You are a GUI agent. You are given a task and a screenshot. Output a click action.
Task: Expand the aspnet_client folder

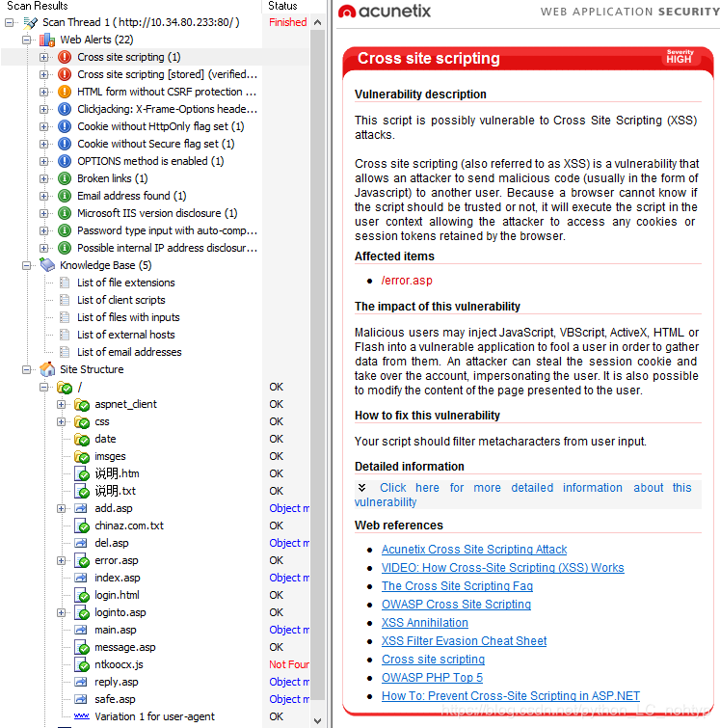[x=62, y=404]
